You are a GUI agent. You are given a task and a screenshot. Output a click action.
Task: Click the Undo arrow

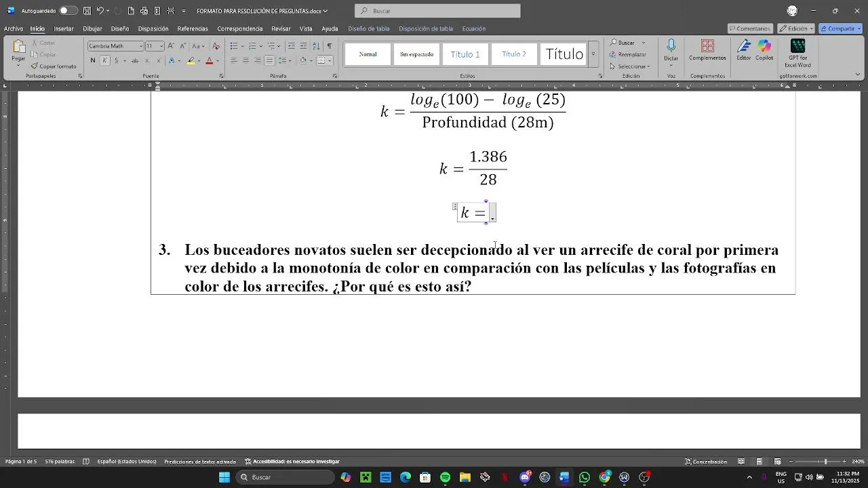(100, 11)
